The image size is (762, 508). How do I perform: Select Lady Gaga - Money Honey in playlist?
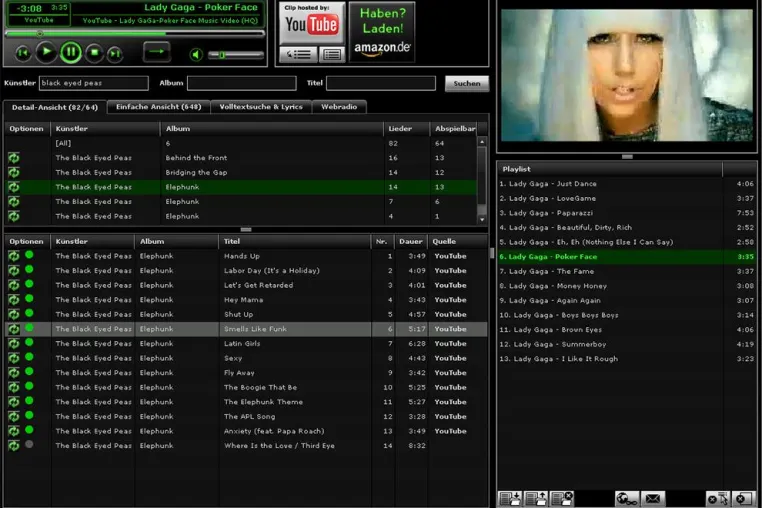pos(627,286)
